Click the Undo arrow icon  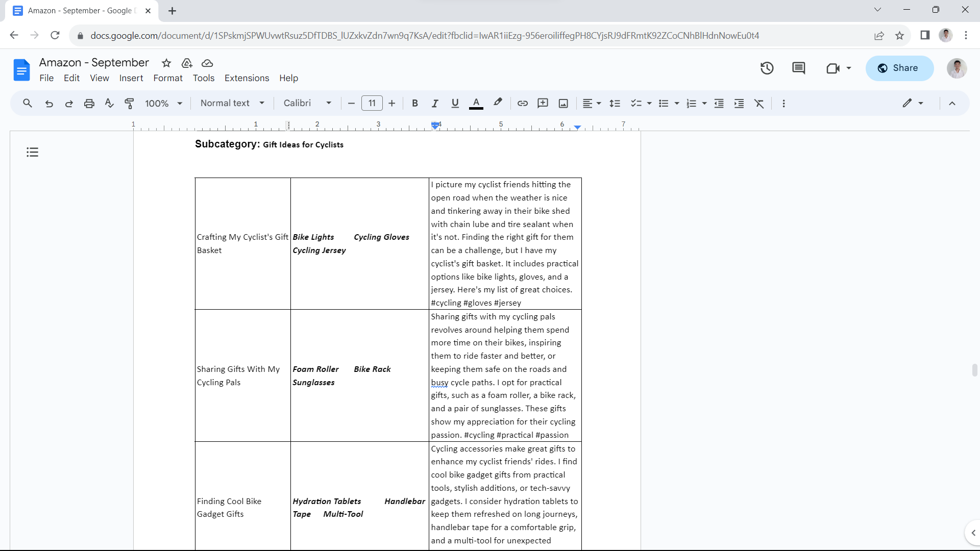point(49,103)
